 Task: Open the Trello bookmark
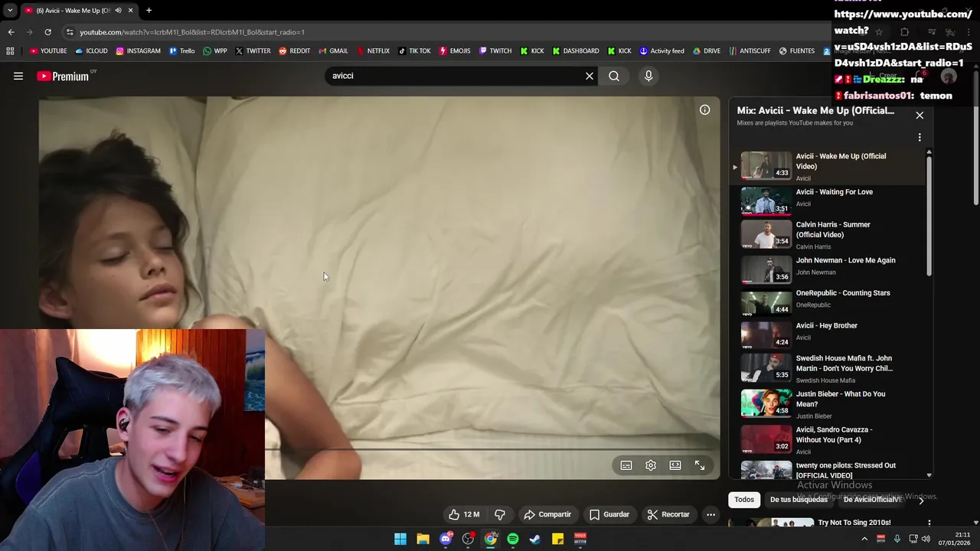click(x=181, y=51)
